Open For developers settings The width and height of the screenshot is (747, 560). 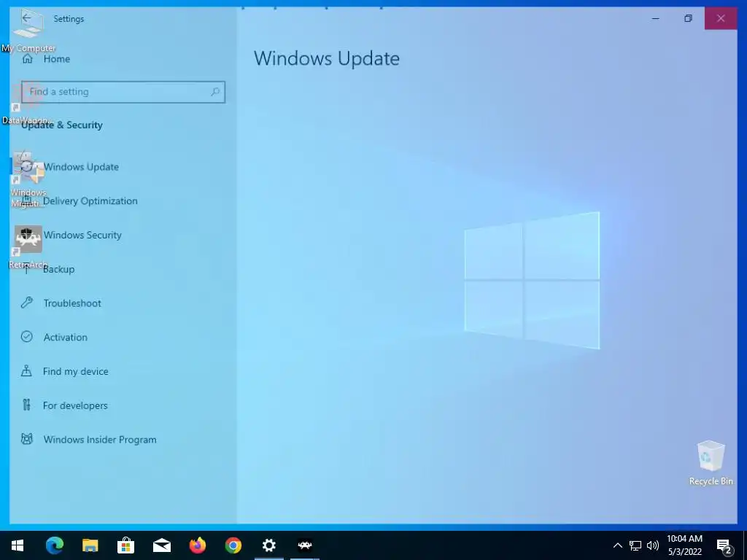pyautogui.click(x=75, y=405)
